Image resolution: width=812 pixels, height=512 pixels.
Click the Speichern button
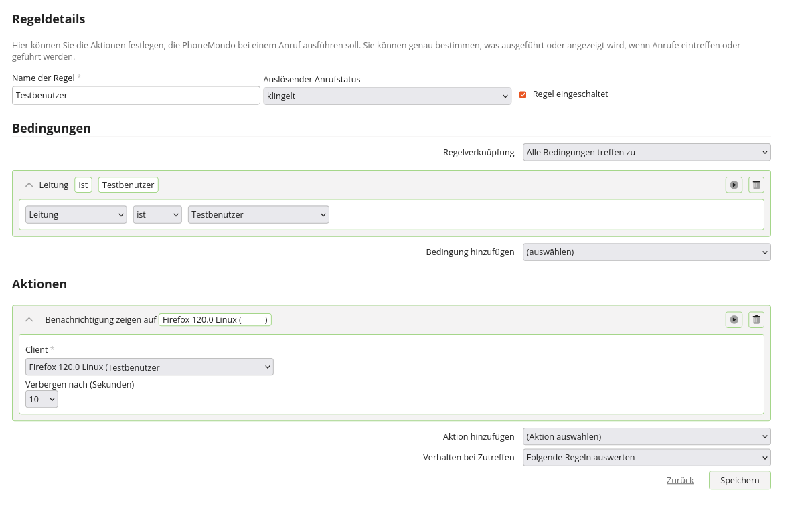(x=739, y=480)
